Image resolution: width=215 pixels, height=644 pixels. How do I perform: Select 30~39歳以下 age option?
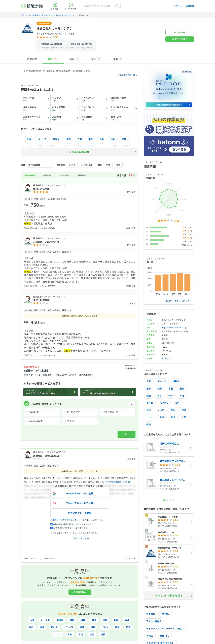[117, 412]
